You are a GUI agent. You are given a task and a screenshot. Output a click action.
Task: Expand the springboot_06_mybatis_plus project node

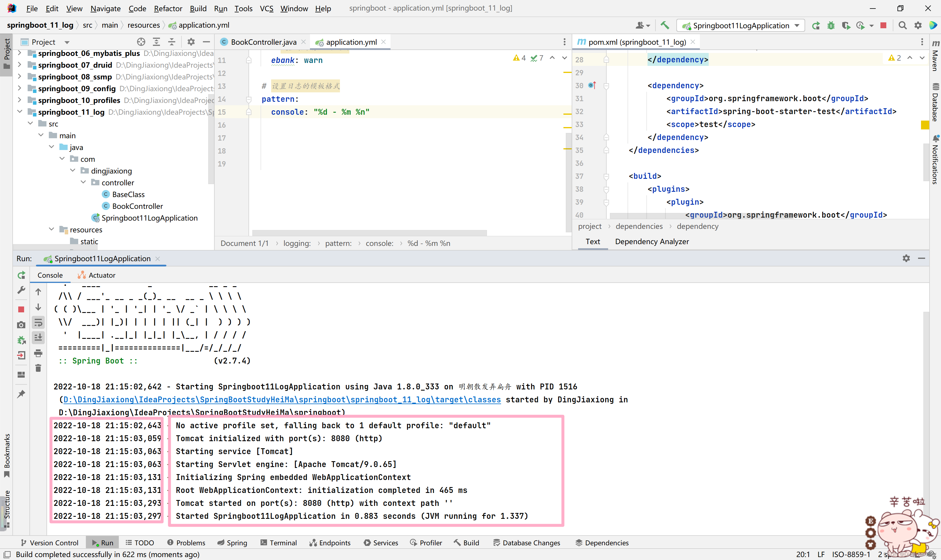[19, 53]
